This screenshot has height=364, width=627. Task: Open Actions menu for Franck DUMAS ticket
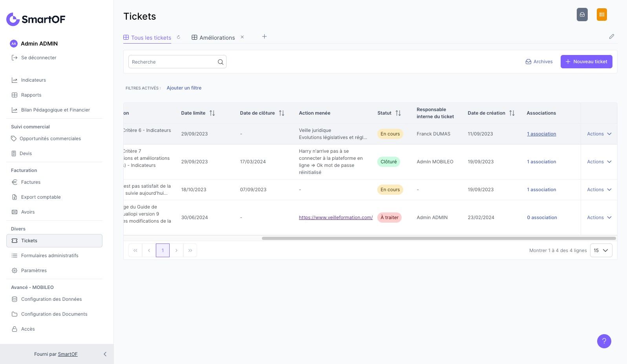click(599, 134)
